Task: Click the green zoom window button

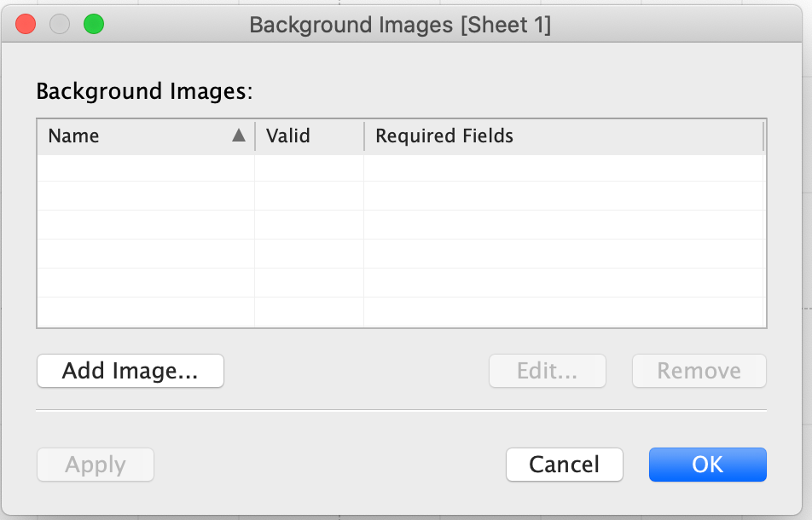Action: coord(93,25)
